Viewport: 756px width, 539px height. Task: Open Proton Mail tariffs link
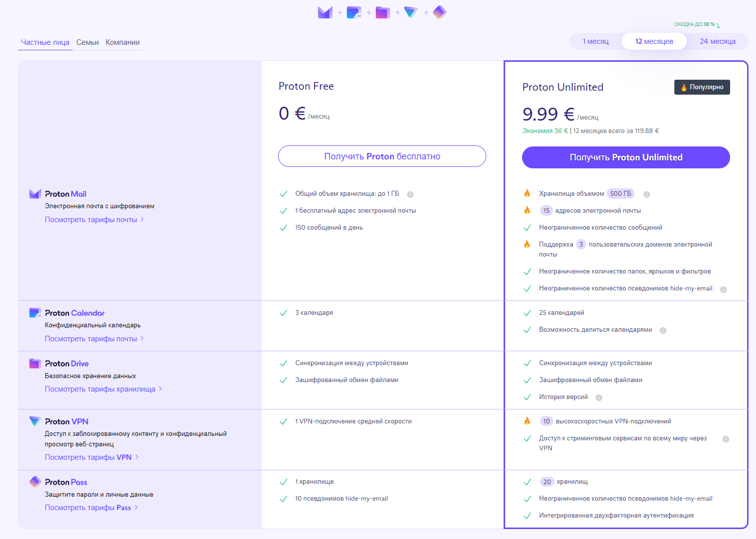pos(91,220)
